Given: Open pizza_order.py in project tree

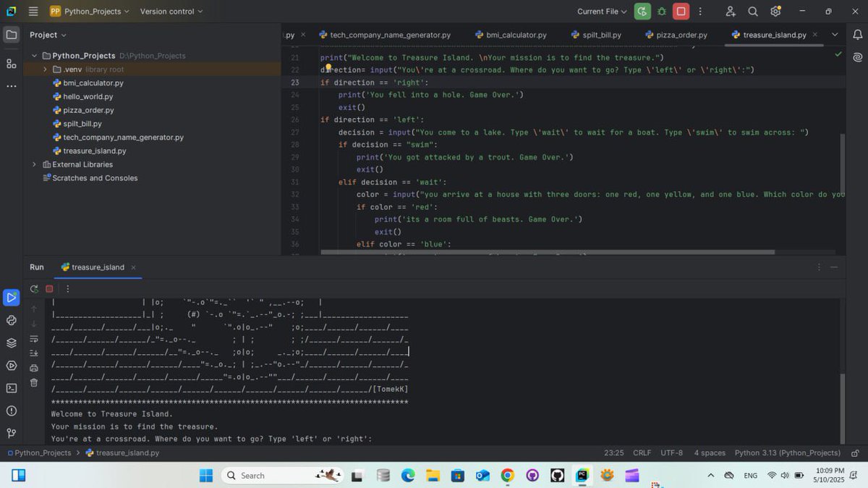Looking at the screenshot, I should 88,110.
